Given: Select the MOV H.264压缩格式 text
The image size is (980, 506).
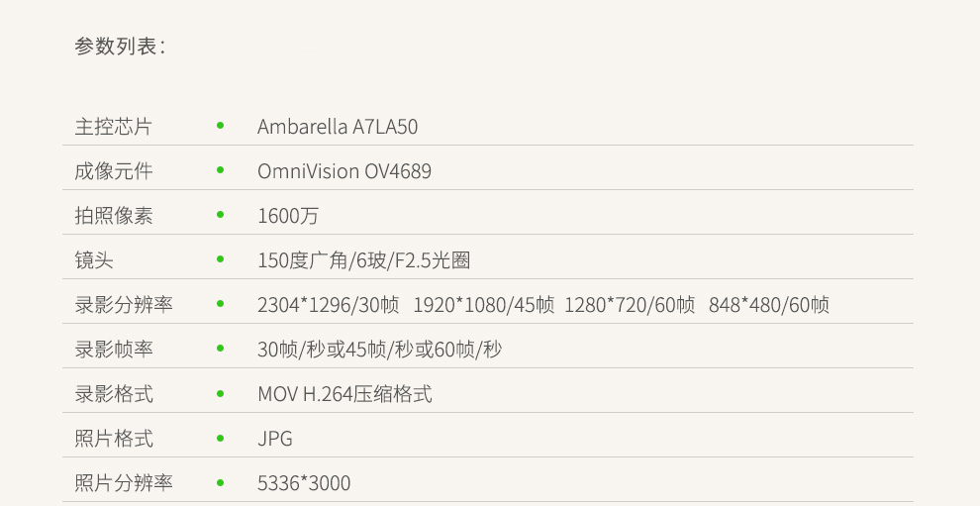Looking at the screenshot, I should [x=344, y=394].
